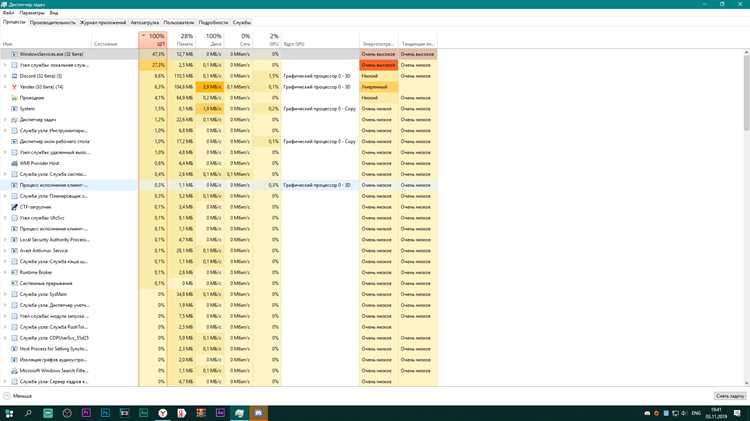The image size is (750, 421).
Task: Sort by the 2% GPU column header
Action: [267, 40]
